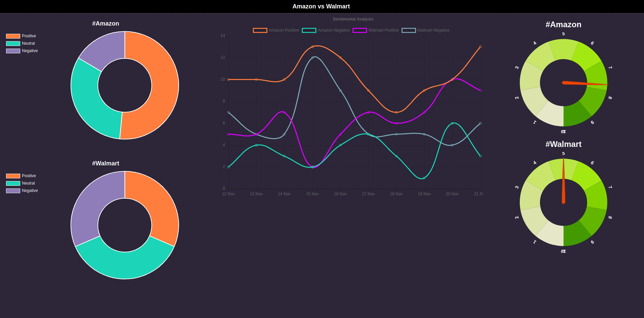The height and width of the screenshot is (318, 644).
Task: Select the teal Neutral slice of Walmart donut
Action: tap(125, 265)
